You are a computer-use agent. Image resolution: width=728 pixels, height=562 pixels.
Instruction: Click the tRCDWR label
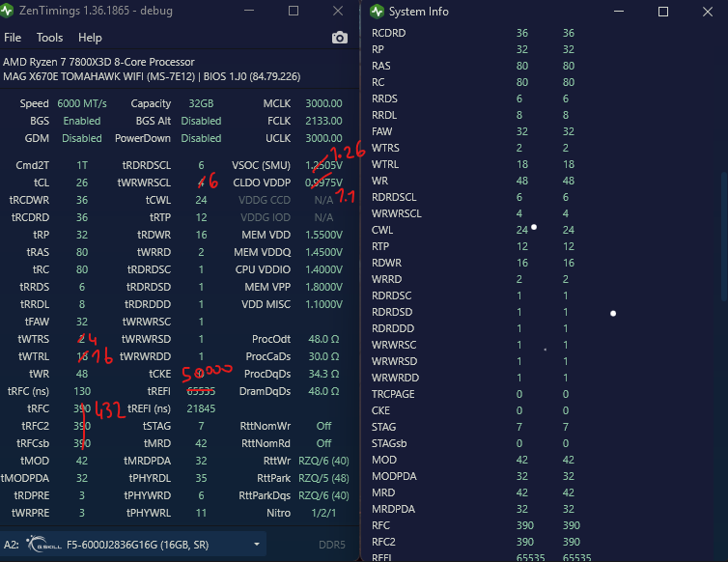tap(30, 200)
